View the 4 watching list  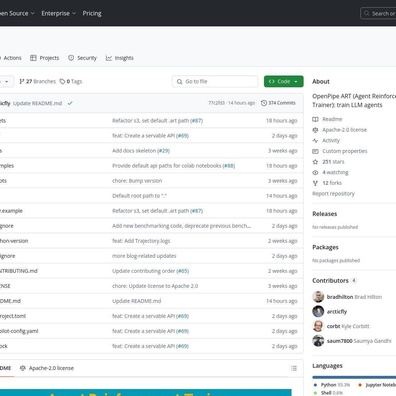pos(335,172)
